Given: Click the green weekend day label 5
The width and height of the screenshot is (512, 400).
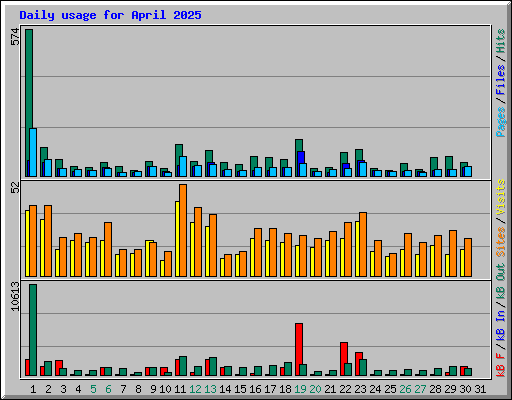Looking at the screenshot, I should [x=93, y=389].
